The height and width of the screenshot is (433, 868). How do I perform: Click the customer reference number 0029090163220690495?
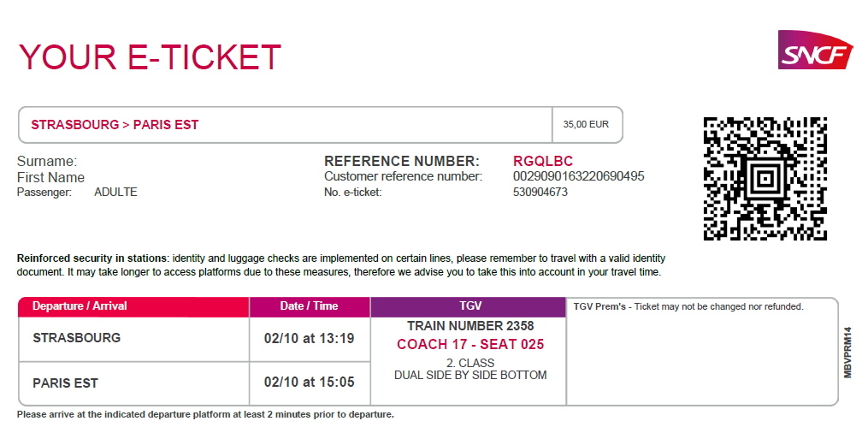coord(578,176)
